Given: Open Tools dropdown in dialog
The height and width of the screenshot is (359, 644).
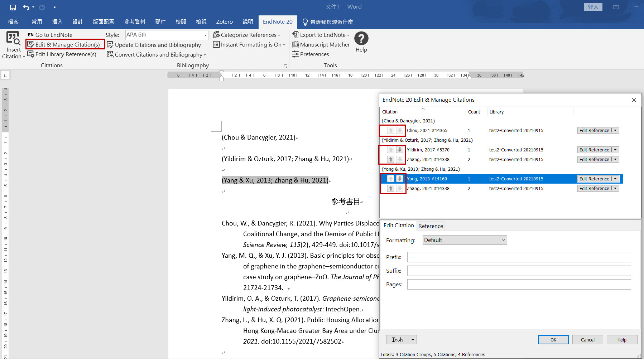Looking at the screenshot, I should click(401, 340).
